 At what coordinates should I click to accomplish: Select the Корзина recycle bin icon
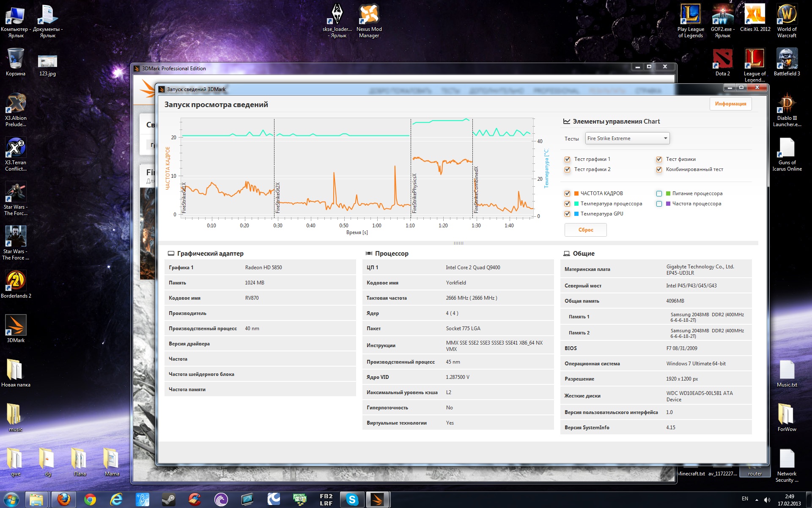(16, 63)
